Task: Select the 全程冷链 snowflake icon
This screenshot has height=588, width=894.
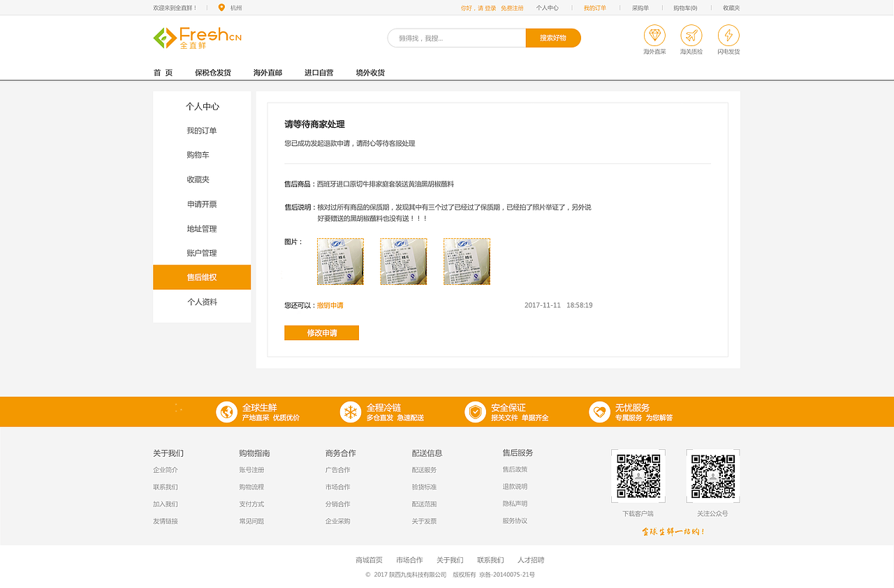Action: [351, 411]
